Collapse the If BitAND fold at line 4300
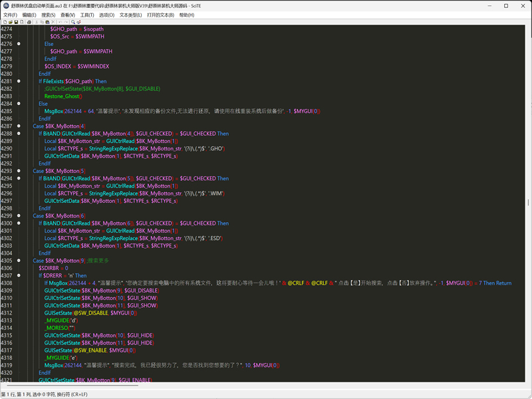The width and height of the screenshot is (532, 399). [x=19, y=223]
